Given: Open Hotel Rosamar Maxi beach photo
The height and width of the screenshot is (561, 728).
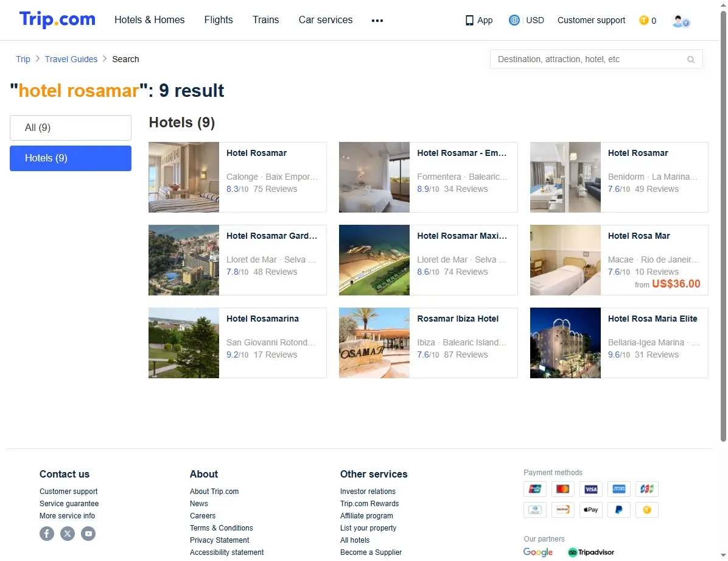Looking at the screenshot, I should click(374, 260).
